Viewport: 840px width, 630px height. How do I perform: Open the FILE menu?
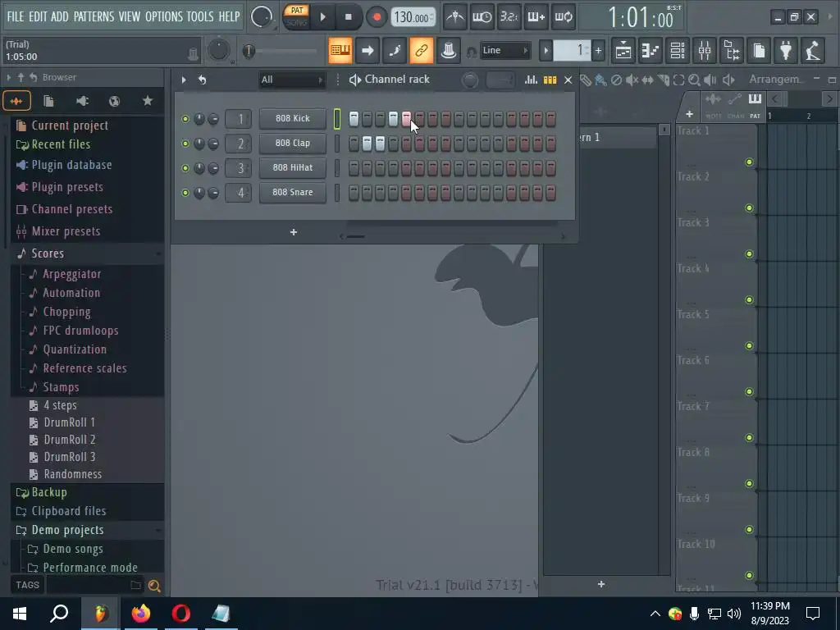point(16,16)
